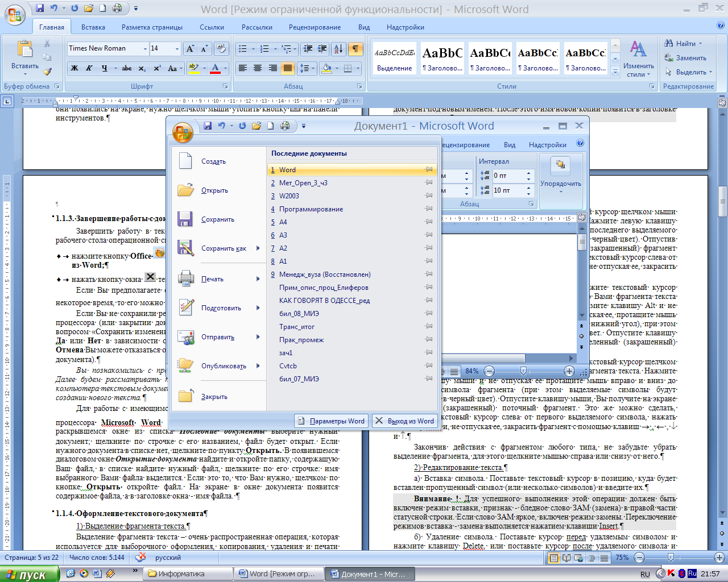The image size is (728, 582).
Task: Toggle Bold Ж formatting
Action: [x=75, y=68]
